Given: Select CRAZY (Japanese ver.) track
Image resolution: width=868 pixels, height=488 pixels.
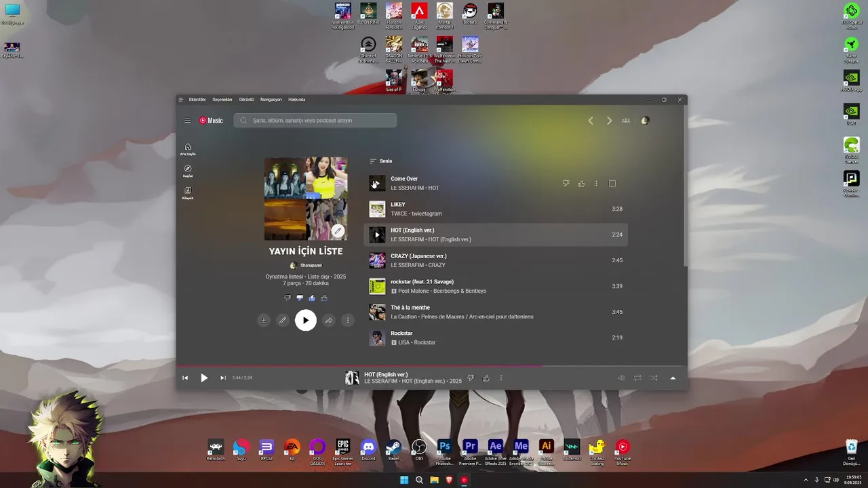Looking at the screenshot, I should tap(496, 261).
